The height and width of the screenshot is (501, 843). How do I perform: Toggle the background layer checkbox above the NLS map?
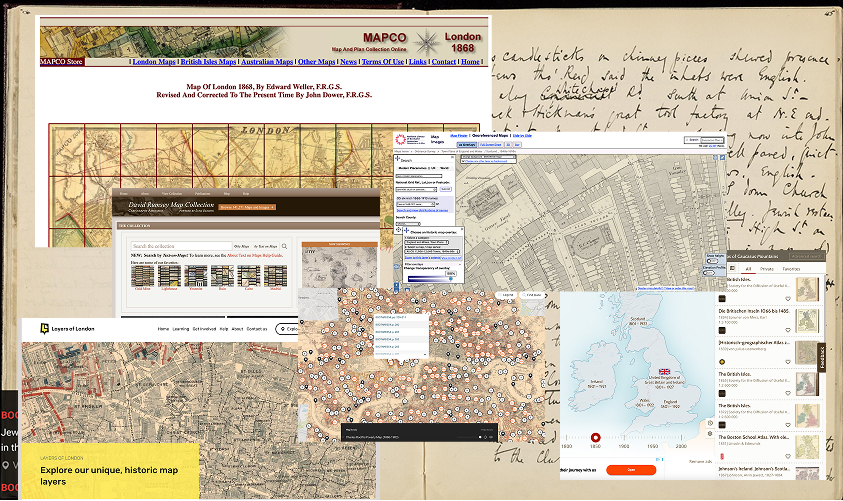coord(463,161)
